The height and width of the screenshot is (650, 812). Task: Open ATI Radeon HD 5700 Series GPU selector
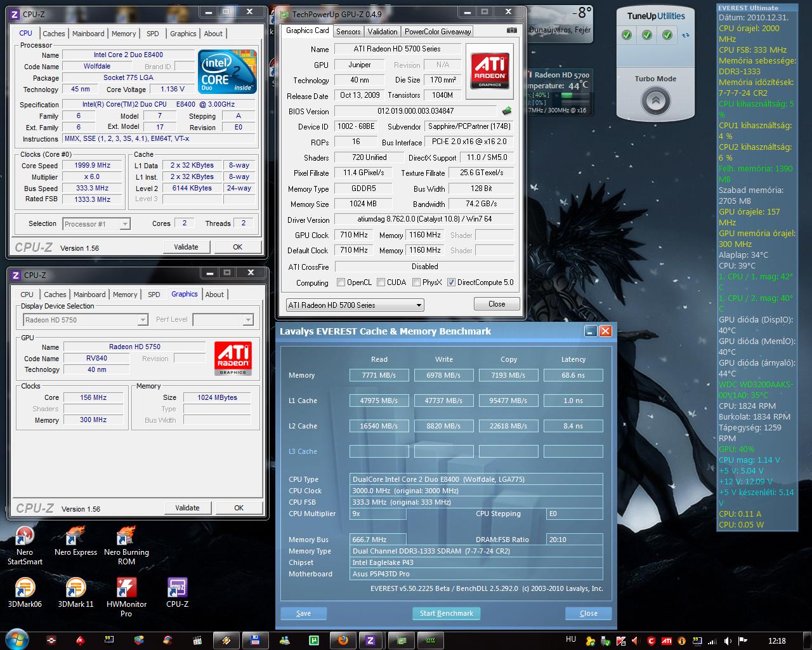tap(355, 305)
